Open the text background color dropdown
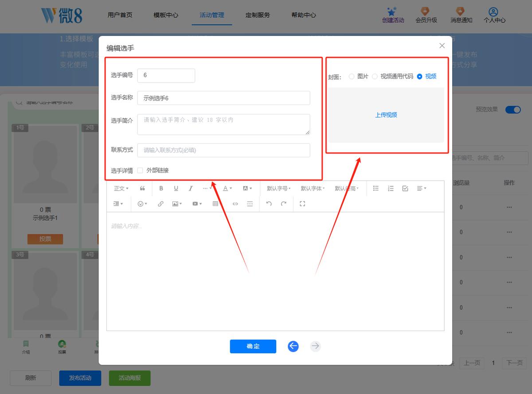Screen dimensions: 532x394 pyautogui.click(x=247, y=188)
